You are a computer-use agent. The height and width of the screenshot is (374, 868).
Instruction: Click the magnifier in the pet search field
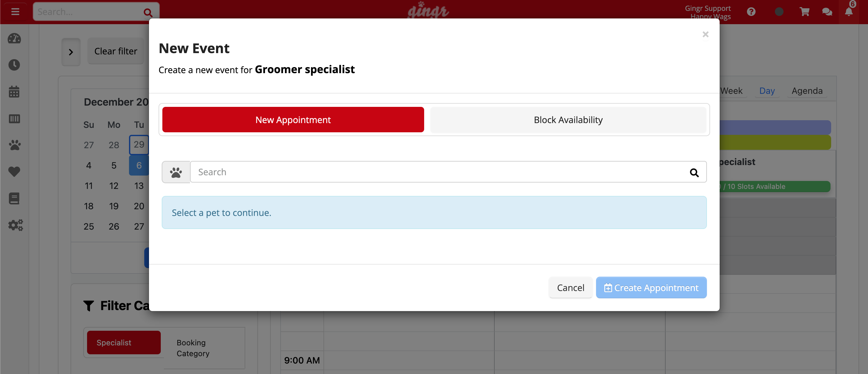(694, 173)
